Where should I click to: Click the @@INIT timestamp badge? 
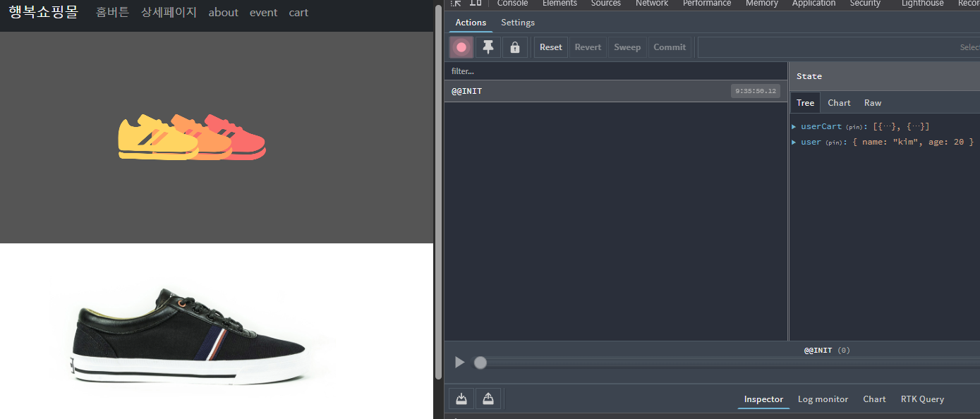pos(756,91)
